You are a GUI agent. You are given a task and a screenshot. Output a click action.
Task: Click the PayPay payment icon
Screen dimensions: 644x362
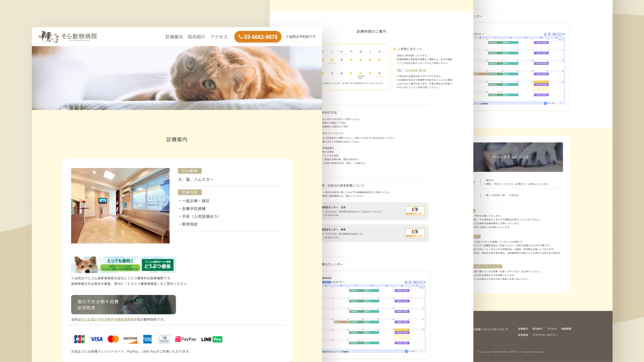pyautogui.click(x=185, y=339)
